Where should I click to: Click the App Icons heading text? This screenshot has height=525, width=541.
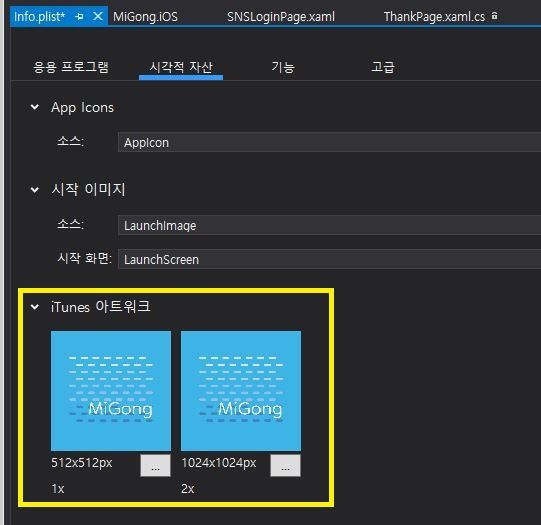point(82,107)
